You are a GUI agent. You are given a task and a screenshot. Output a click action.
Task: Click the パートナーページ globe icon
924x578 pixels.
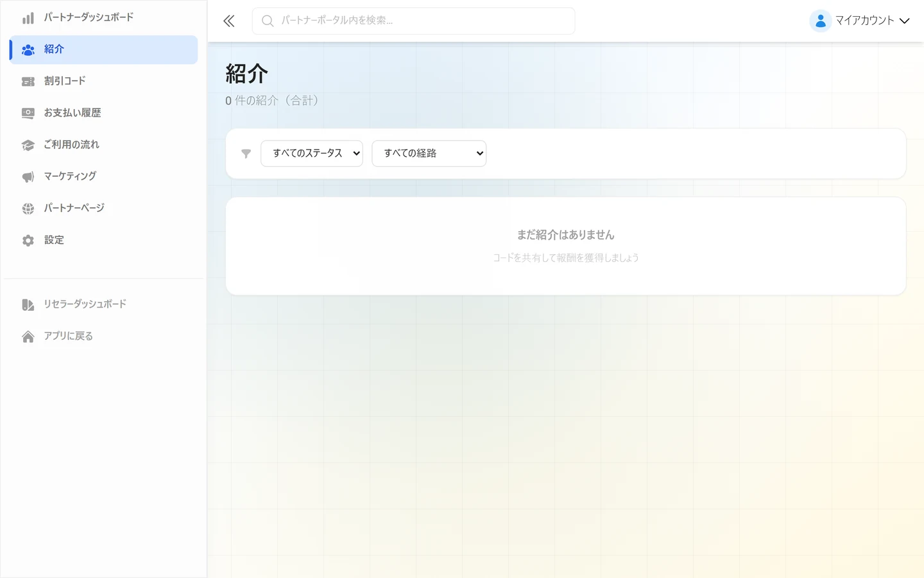click(28, 209)
